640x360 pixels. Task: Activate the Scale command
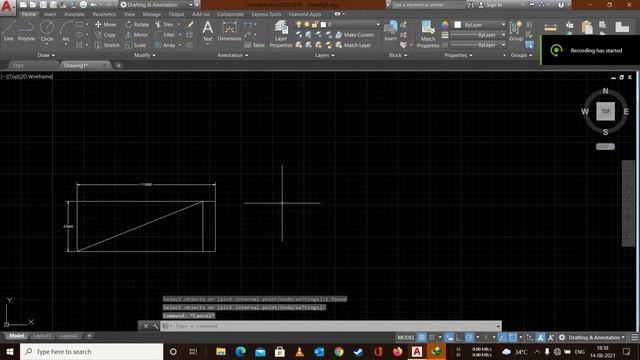(x=136, y=45)
